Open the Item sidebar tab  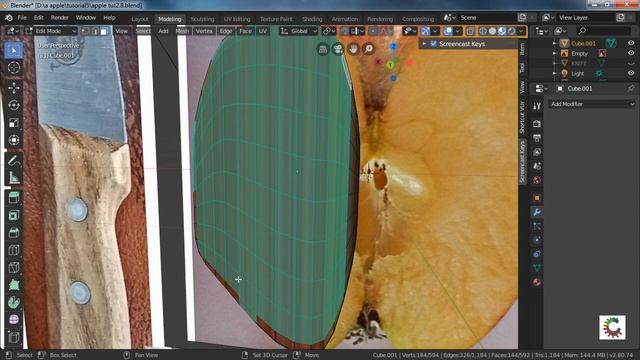522,49
